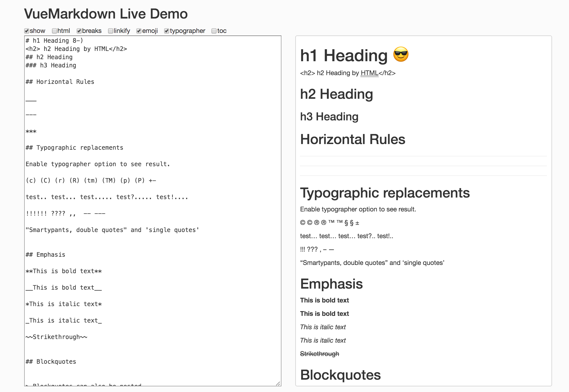Enable the linkify checkbox
569x392 pixels.
(x=111, y=31)
